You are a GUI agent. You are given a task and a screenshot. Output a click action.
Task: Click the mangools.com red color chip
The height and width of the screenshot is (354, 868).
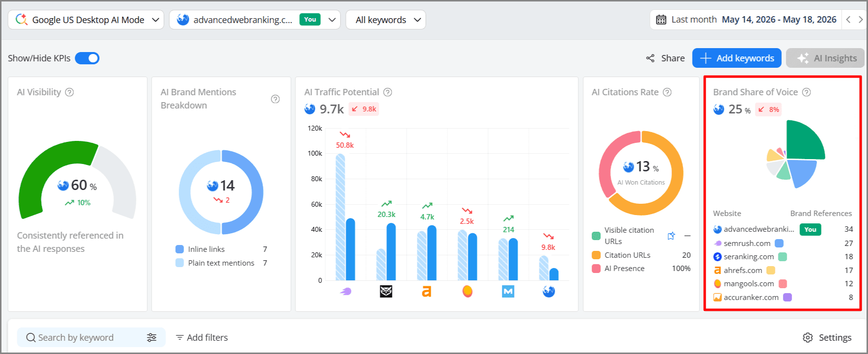pos(783,284)
